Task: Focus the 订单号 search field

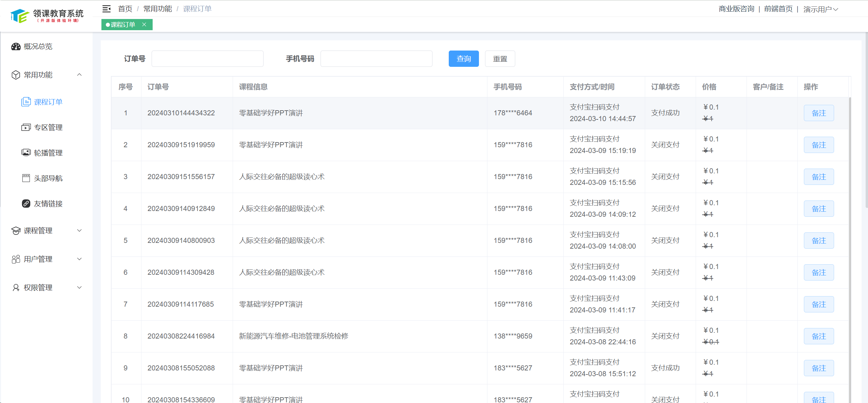Action: pos(207,59)
